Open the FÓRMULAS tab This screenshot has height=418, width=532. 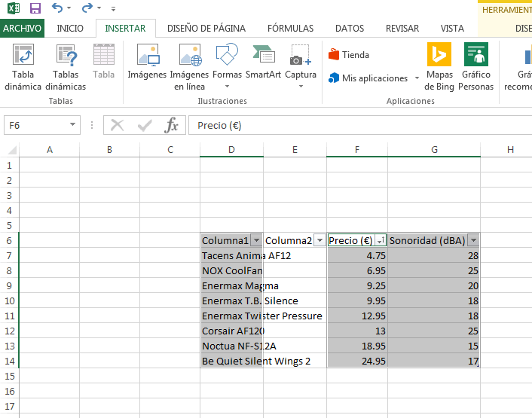point(290,28)
